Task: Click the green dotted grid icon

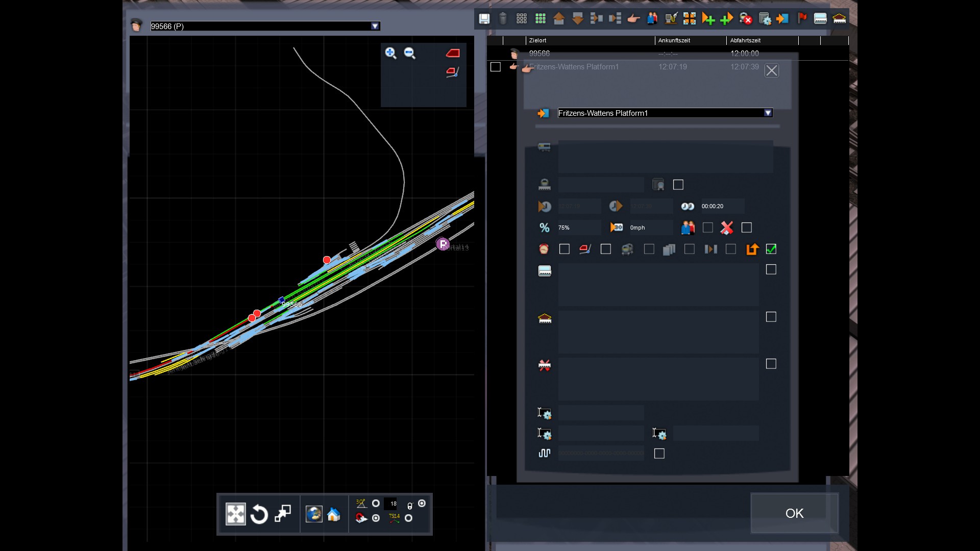Action: pos(541,19)
